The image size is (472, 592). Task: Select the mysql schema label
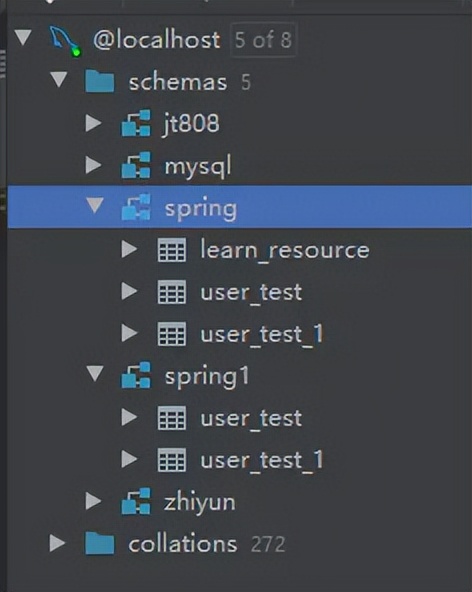pyautogui.click(x=197, y=166)
